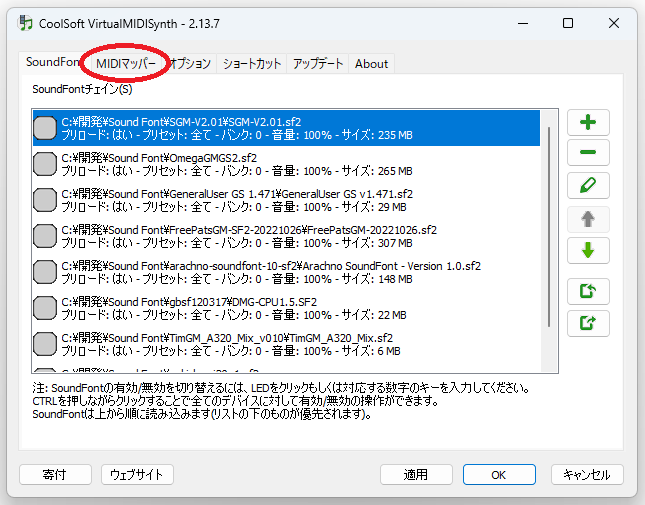The image size is (645, 505).
Task: Click the green move-down arrow button
Action: [588, 250]
